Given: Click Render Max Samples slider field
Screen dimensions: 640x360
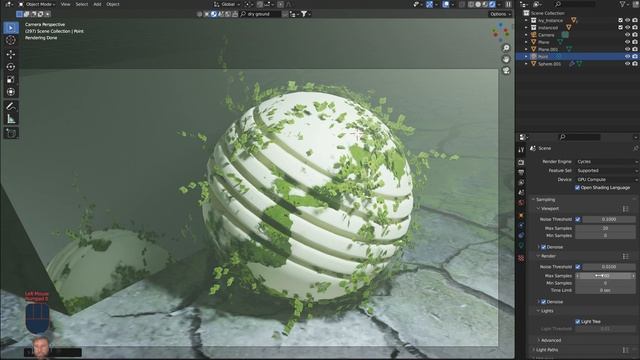Looking at the screenshot, I should pos(606,276).
